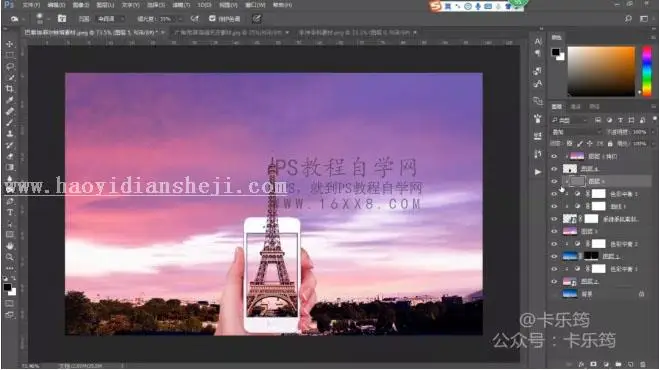Select the History Brush tool
Image resolution: width=659 pixels, height=370 pixels.
tap(9, 145)
